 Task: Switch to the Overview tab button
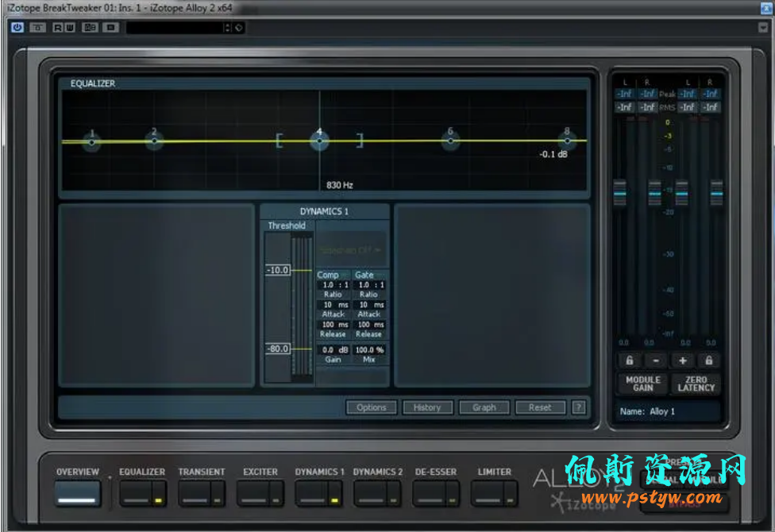tap(78, 493)
